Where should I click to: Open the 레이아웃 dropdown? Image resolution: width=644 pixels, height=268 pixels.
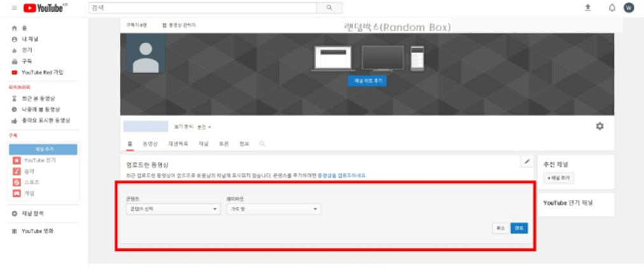[274, 209]
